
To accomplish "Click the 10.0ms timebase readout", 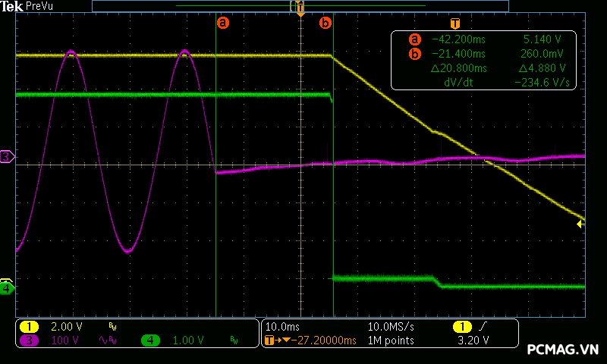I will pyautogui.click(x=282, y=327).
